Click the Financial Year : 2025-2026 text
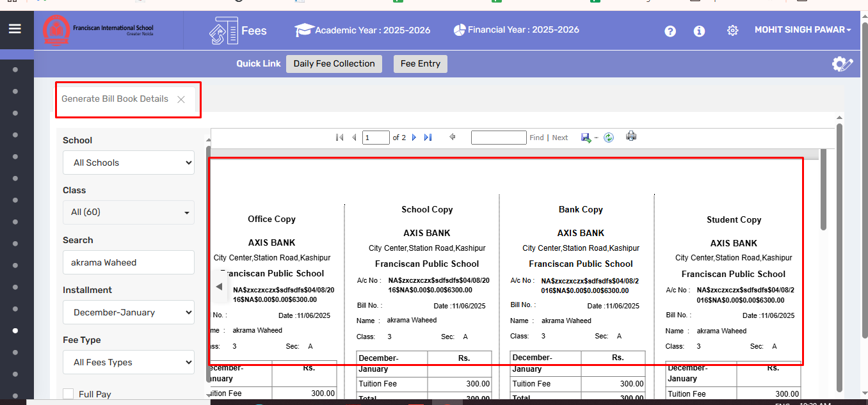The width and height of the screenshot is (868, 405). [524, 29]
